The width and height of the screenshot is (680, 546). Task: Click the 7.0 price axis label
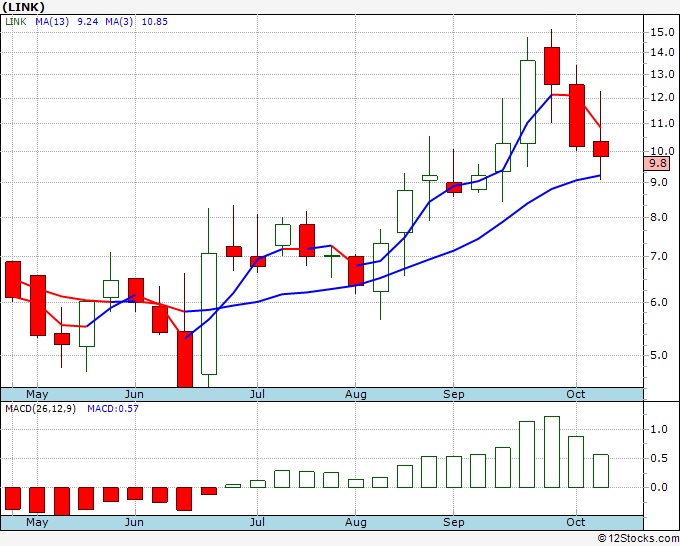659,256
